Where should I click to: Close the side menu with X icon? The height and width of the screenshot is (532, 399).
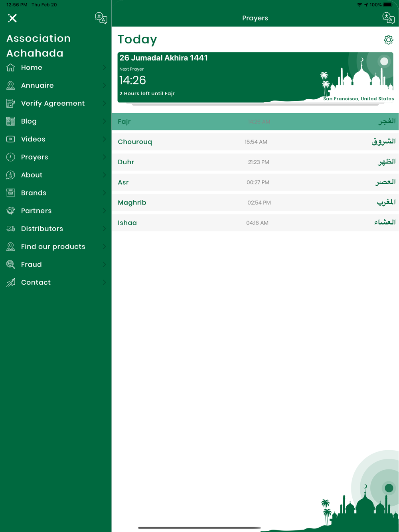click(x=12, y=18)
